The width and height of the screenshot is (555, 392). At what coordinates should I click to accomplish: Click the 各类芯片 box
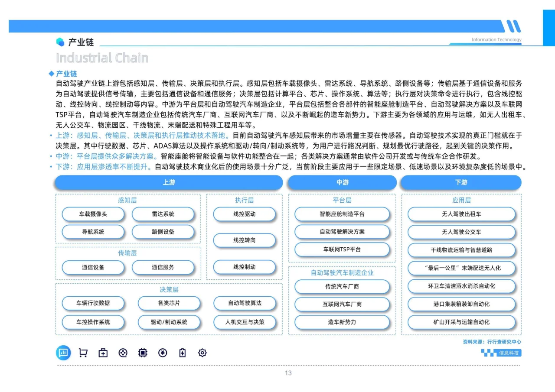click(x=169, y=303)
